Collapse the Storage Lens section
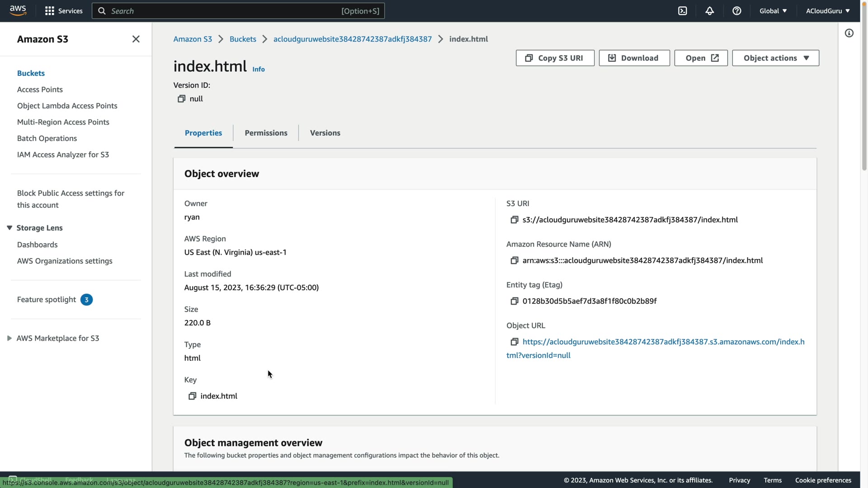Image resolution: width=868 pixels, height=488 pixels. (9, 228)
